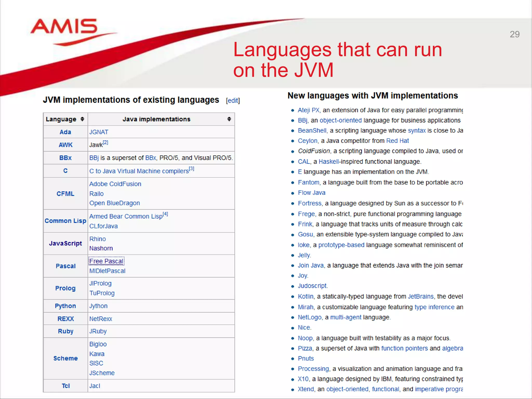Open the Flow Java link

311,193
